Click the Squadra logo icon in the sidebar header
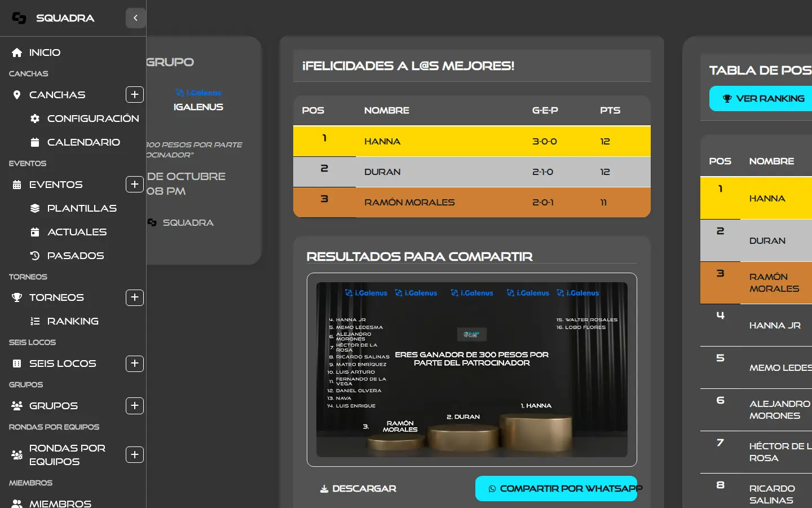This screenshot has width=812, height=508. pos(19,18)
